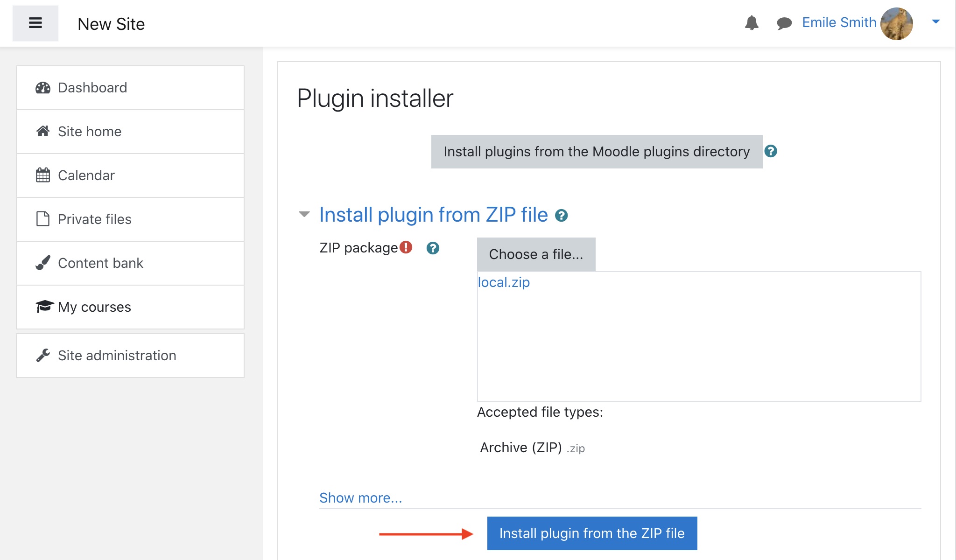956x560 pixels.
Task: Click the red required field icon
Action: pyautogui.click(x=406, y=247)
